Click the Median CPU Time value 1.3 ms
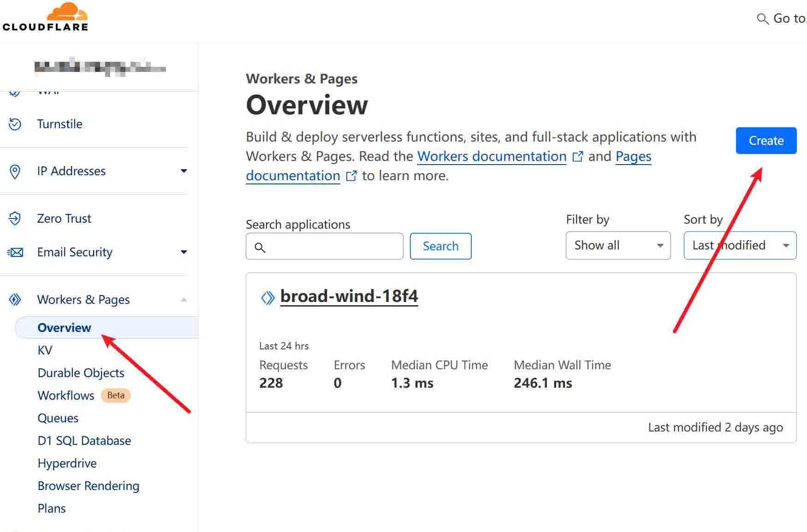Screen dimensions: 807x532 click(412, 384)
